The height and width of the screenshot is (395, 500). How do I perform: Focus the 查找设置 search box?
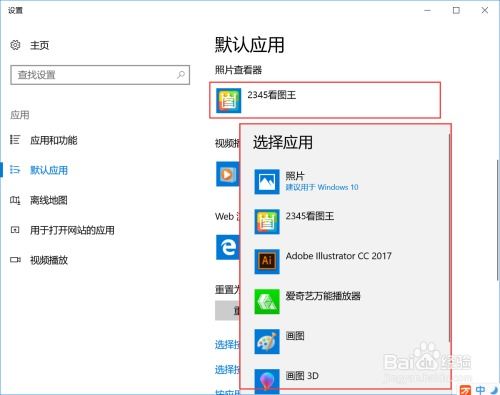click(100, 75)
